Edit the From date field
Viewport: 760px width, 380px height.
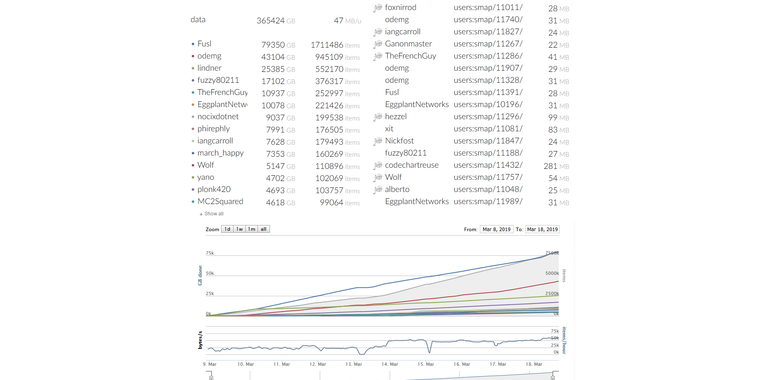tap(497, 229)
